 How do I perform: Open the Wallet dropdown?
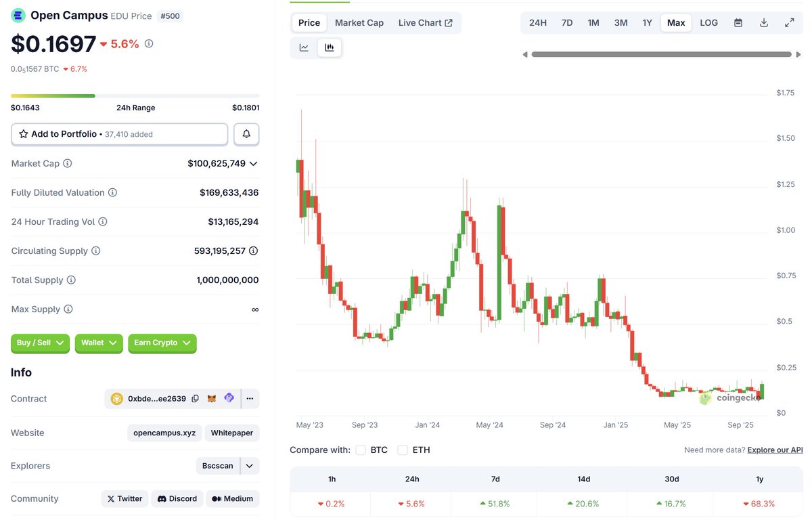click(x=99, y=343)
